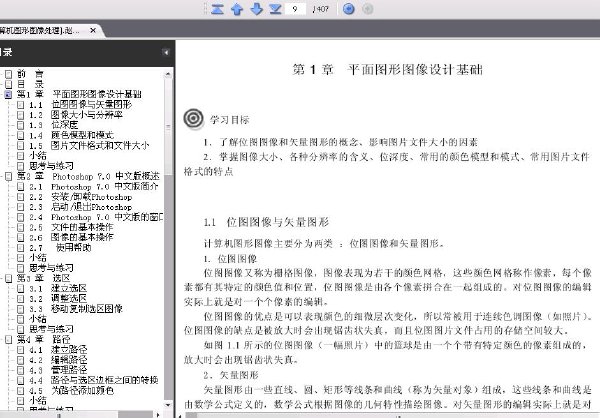Open bookmark 2.1 Photoshop 7.0 中文版简介
This screenshot has width=600, height=418.
(x=94, y=186)
